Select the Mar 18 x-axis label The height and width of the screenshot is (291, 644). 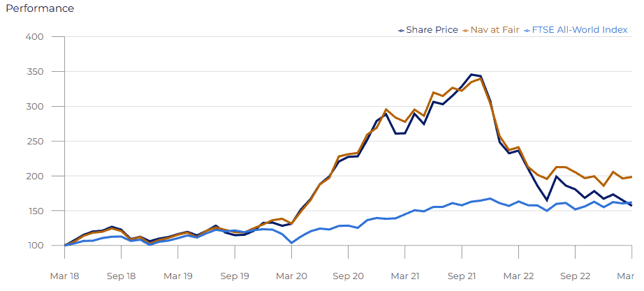[64, 276]
